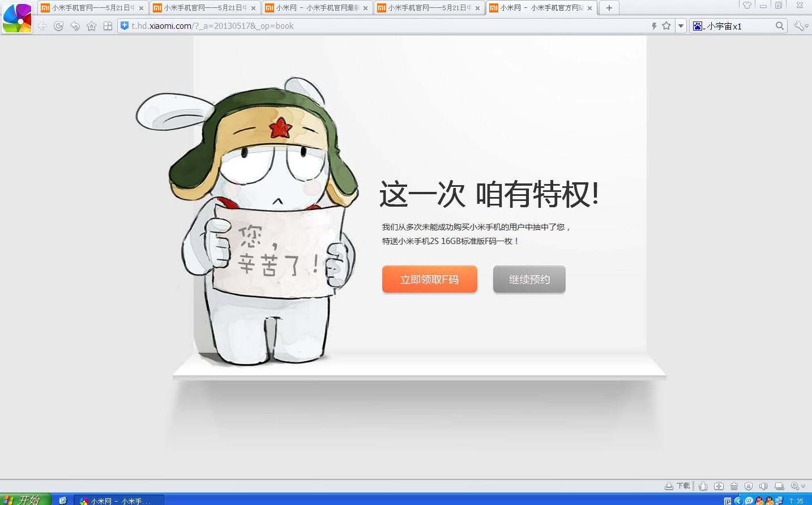This screenshot has width=812, height=505.
Task: Click the network computers tray icon
Action: click(x=779, y=500)
